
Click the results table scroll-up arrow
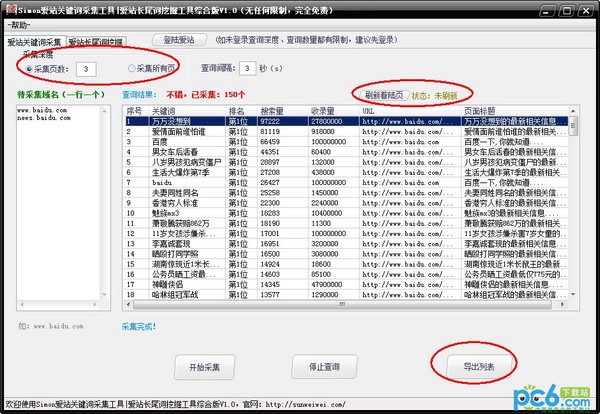(x=573, y=111)
